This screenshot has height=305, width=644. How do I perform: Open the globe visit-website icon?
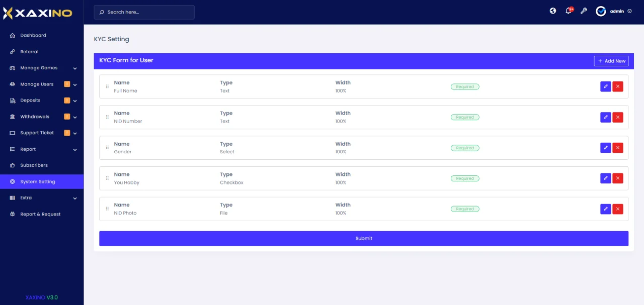tap(553, 11)
